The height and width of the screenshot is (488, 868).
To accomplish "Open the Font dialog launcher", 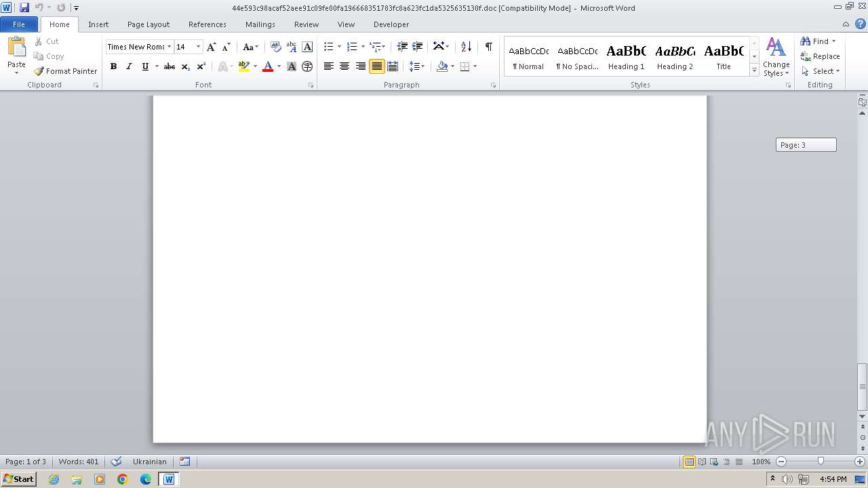I will [311, 85].
